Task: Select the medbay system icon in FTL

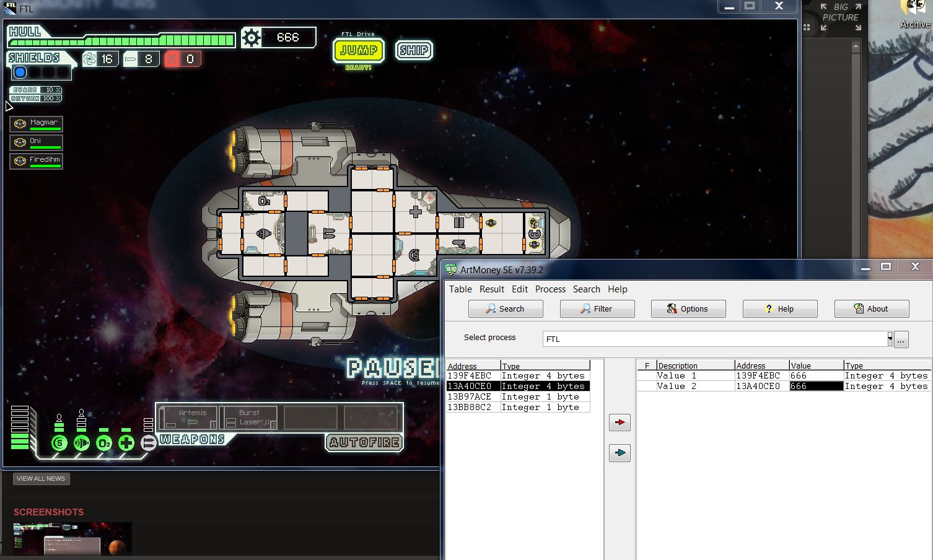Action: click(126, 443)
